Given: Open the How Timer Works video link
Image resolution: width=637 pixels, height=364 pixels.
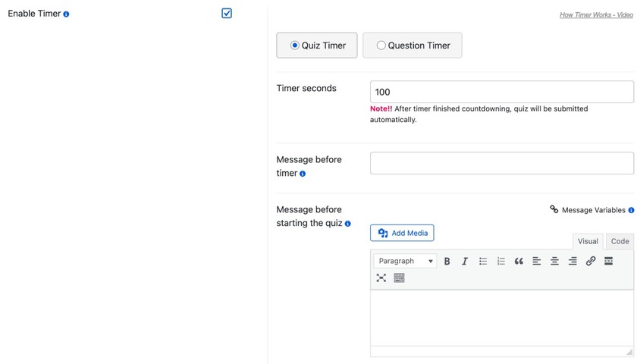Looking at the screenshot, I should 596,15.
